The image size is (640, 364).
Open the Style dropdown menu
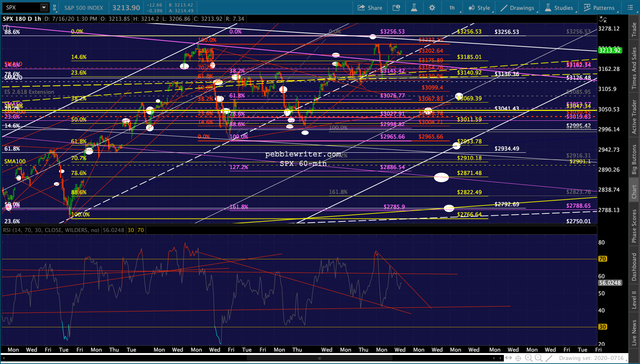[x=479, y=8]
